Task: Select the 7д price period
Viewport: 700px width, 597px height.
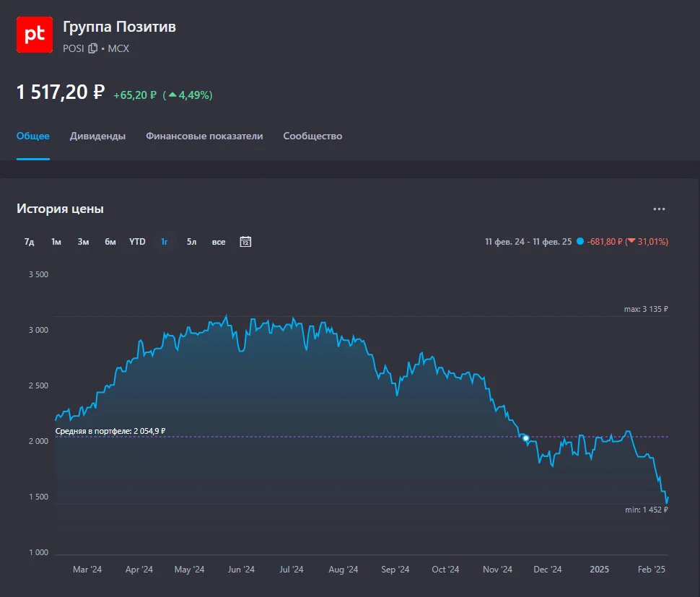Action: 29,242
